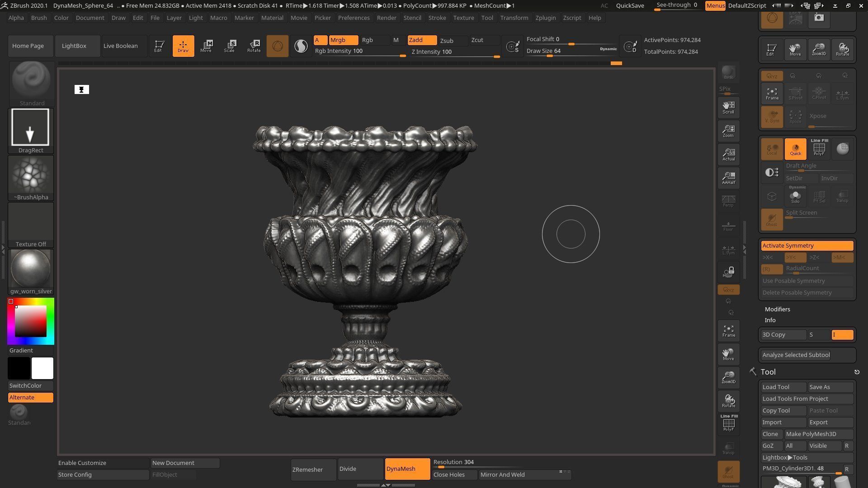Image resolution: width=868 pixels, height=488 pixels.
Task: Toggle the Persp perspective icon
Action: tap(728, 202)
